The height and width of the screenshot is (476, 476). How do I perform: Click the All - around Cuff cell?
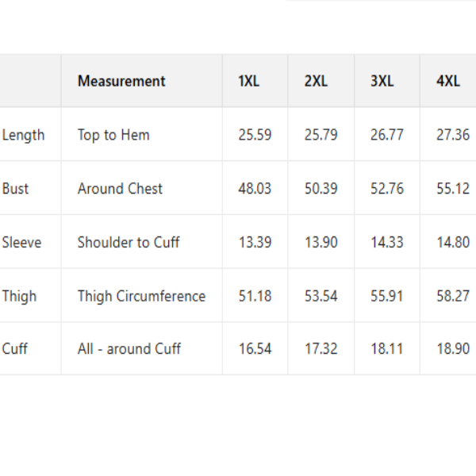coord(129,348)
